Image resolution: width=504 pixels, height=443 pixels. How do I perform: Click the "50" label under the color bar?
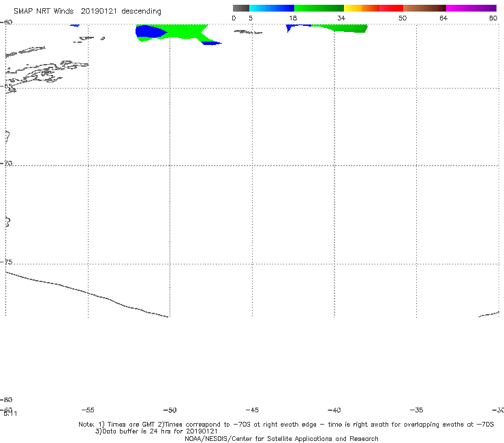click(x=403, y=18)
